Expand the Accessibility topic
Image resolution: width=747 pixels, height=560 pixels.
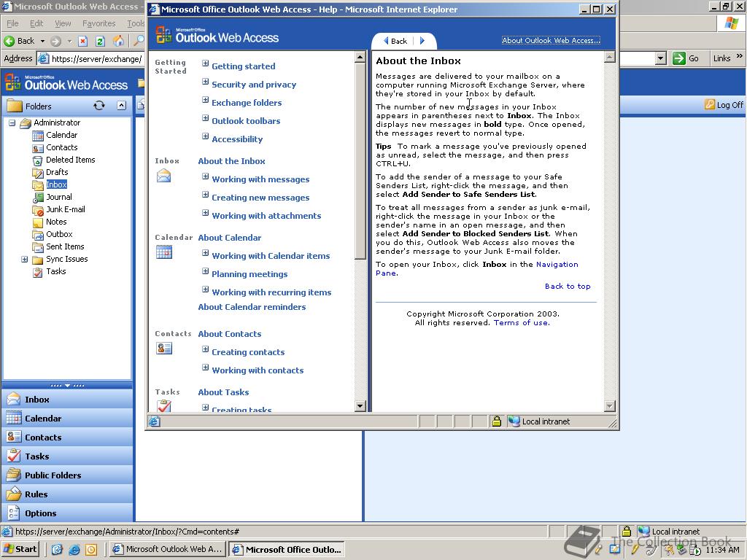click(x=205, y=136)
